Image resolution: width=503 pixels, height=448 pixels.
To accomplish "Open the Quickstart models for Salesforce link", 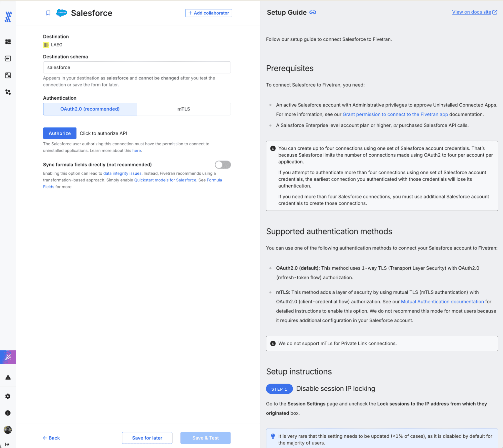I will pos(165,180).
